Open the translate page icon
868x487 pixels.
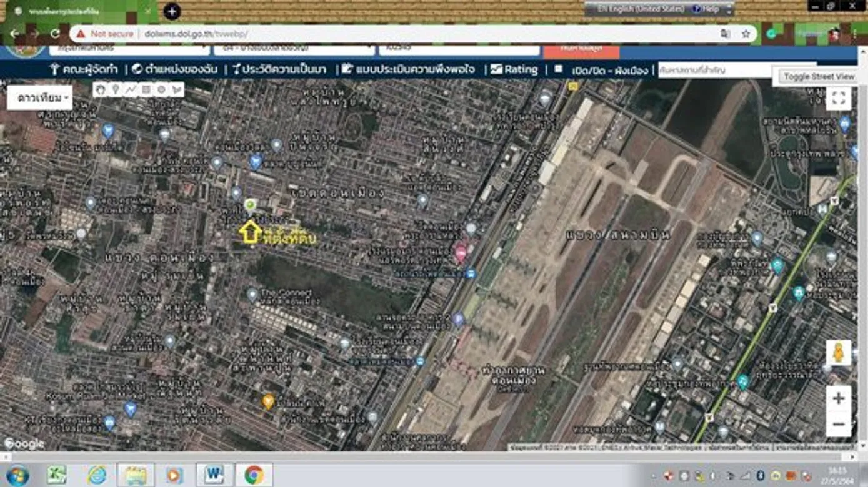725,34
